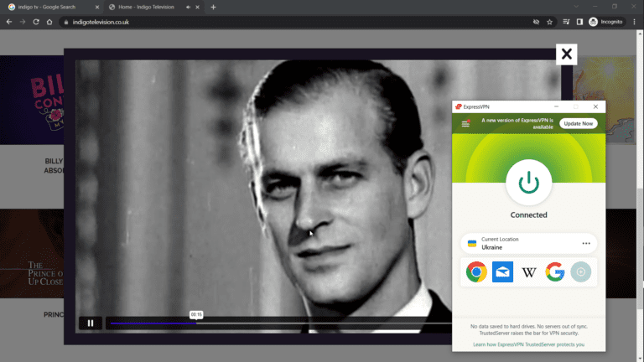Switch to indigo tv Google Search tab
This screenshot has height=362, width=644.
pyautogui.click(x=50, y=7)
